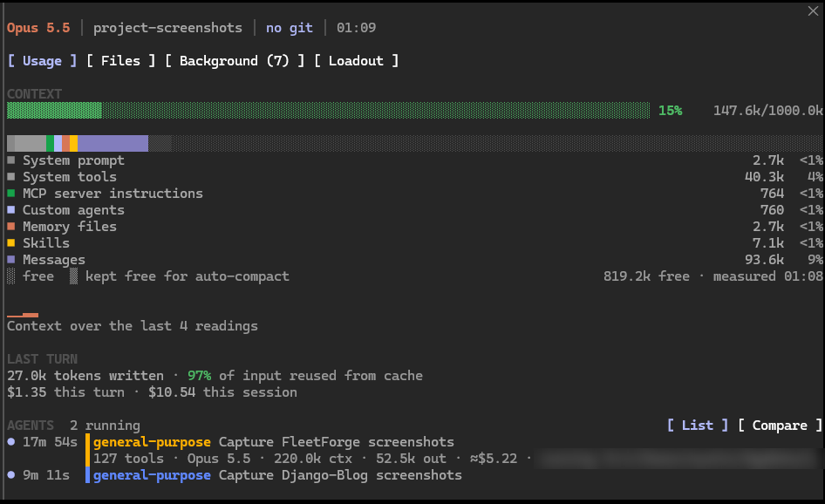Open the Capture Django-Blog screenshots agent
The image size is (825, 504).
(x=277, y=475)
